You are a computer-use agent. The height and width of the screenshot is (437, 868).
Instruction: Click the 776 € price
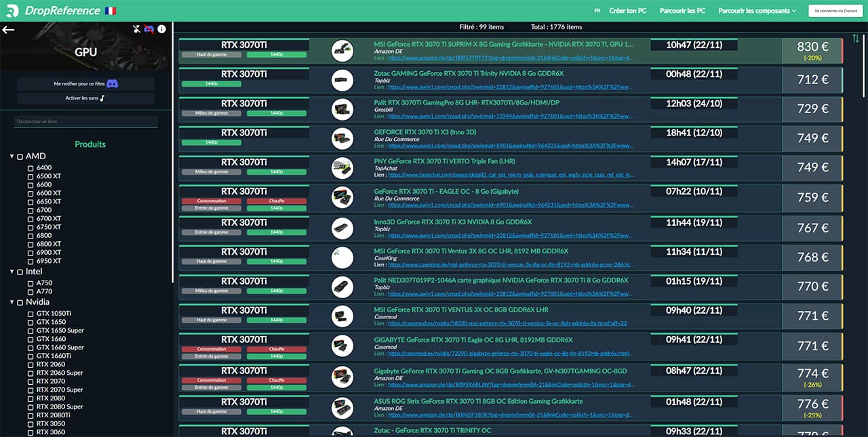tap(812, 404)
